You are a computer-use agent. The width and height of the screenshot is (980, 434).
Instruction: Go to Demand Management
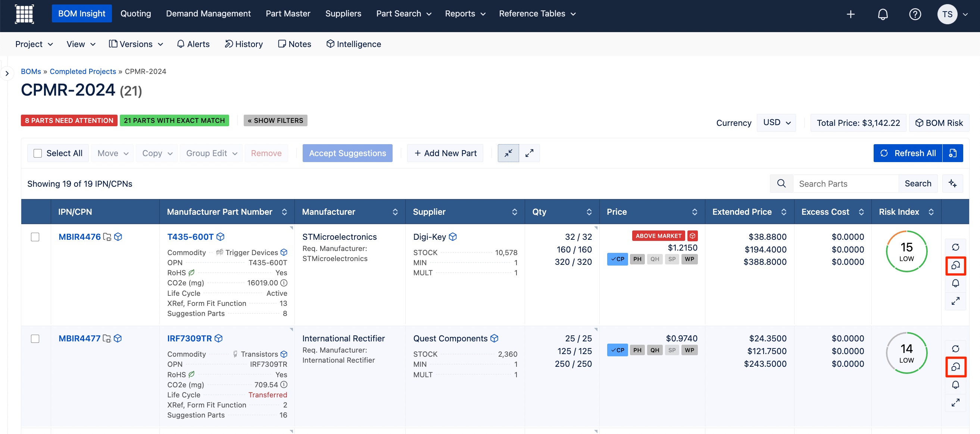point(208,14)
